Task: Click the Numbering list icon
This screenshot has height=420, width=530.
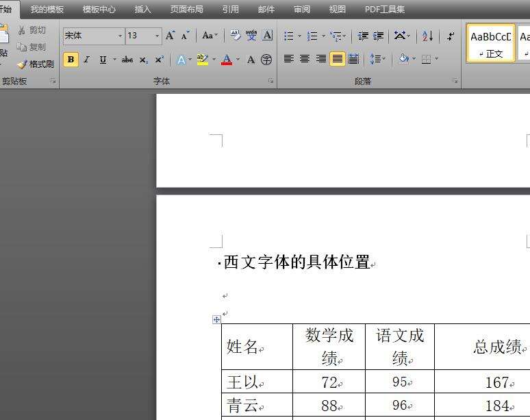Action: [312, 36]
